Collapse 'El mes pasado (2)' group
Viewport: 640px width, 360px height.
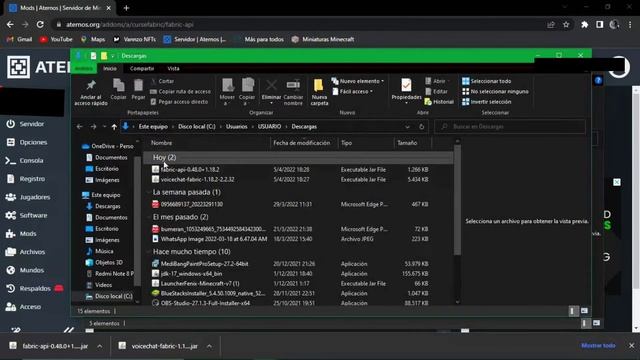[x=180, y=217]
